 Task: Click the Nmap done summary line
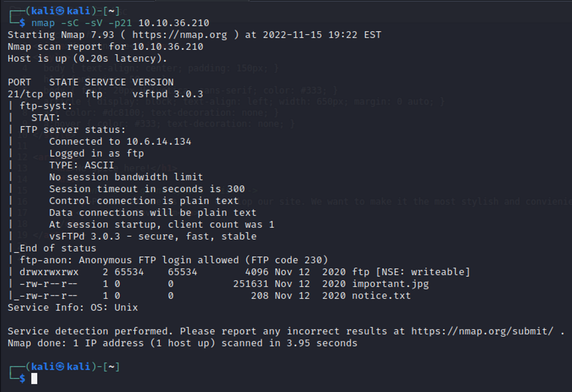(x=182, y=343)
